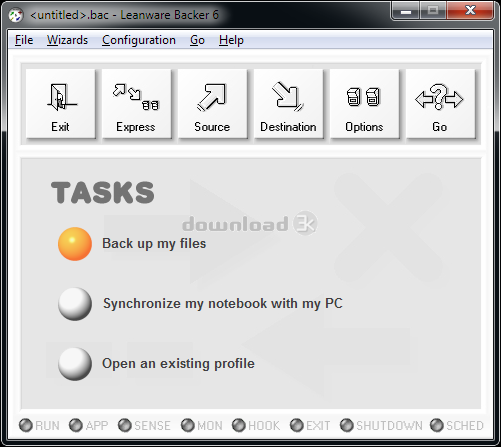Expand the Help menu
This screenshot has height=447, width=501.
(x=231, y=40)
